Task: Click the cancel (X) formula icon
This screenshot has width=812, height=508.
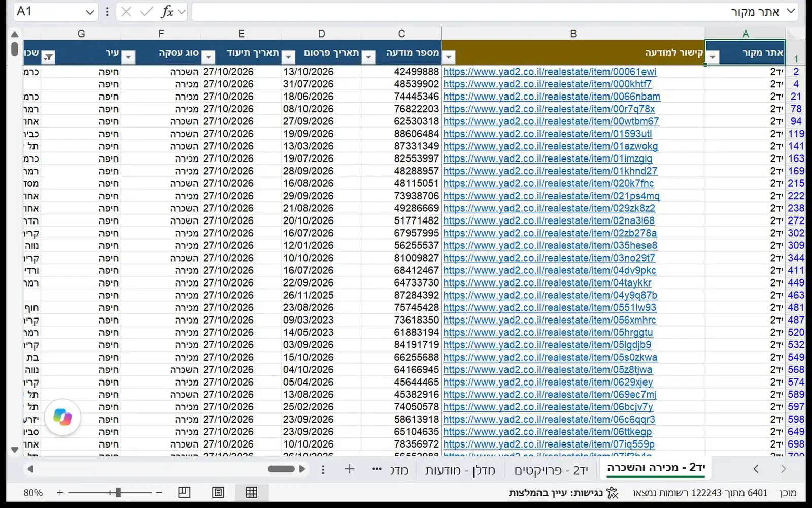Action: click(x=126, y=12)
